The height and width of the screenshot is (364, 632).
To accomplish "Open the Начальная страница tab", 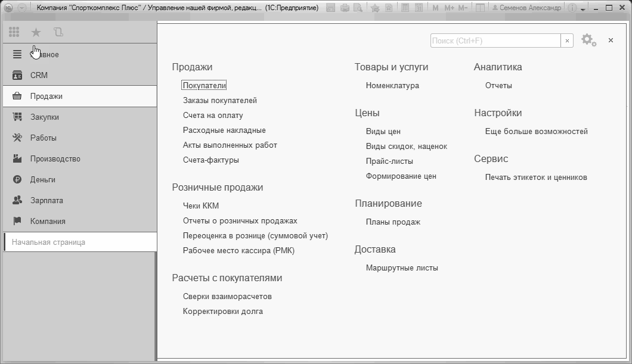I will [80, 242].
